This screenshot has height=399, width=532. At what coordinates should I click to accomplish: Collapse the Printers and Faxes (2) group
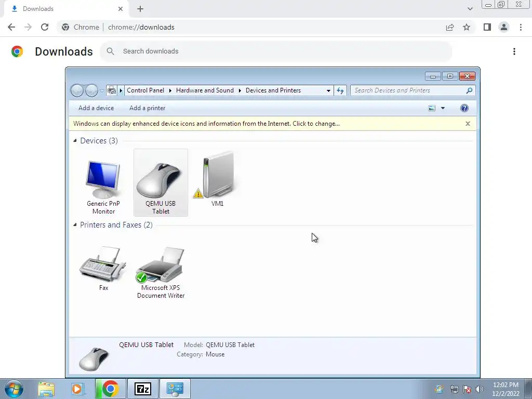pos(75,224)
